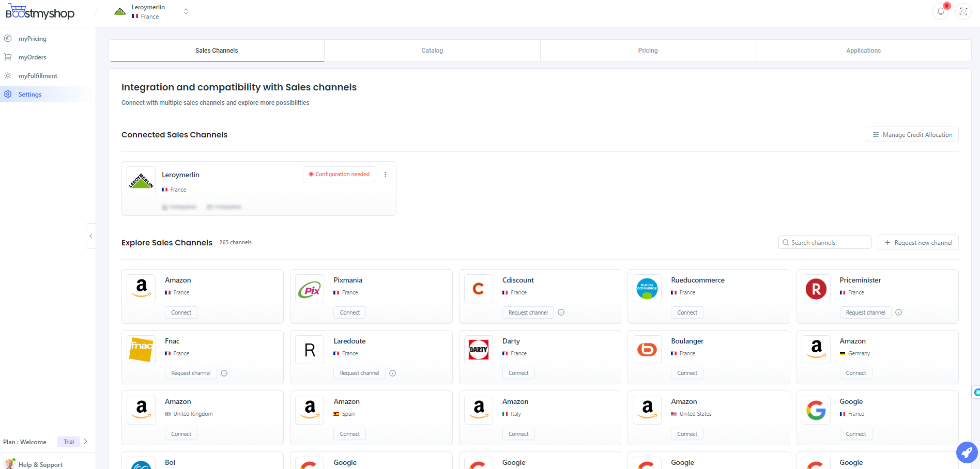Switch to the Pricing tab
Viewport: 980px width, 469px height.
(x=648, y=51)
